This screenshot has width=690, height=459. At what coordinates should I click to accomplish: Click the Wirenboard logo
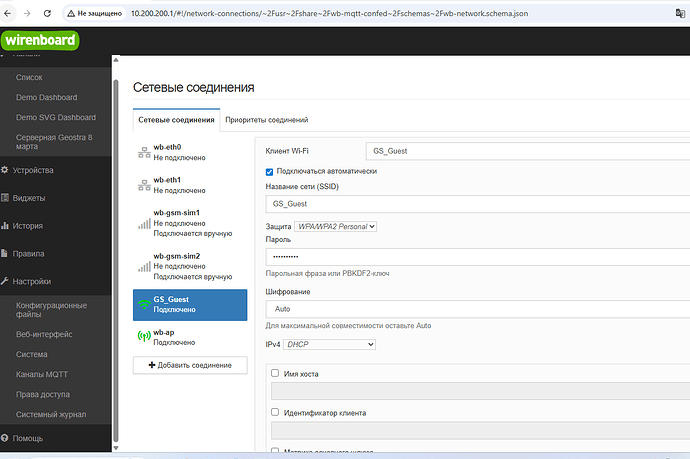coord(40,40)
